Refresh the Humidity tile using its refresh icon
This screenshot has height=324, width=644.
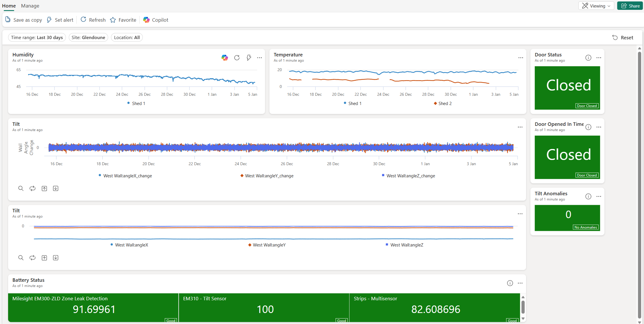pyautogui.click(x=237, y=58)
